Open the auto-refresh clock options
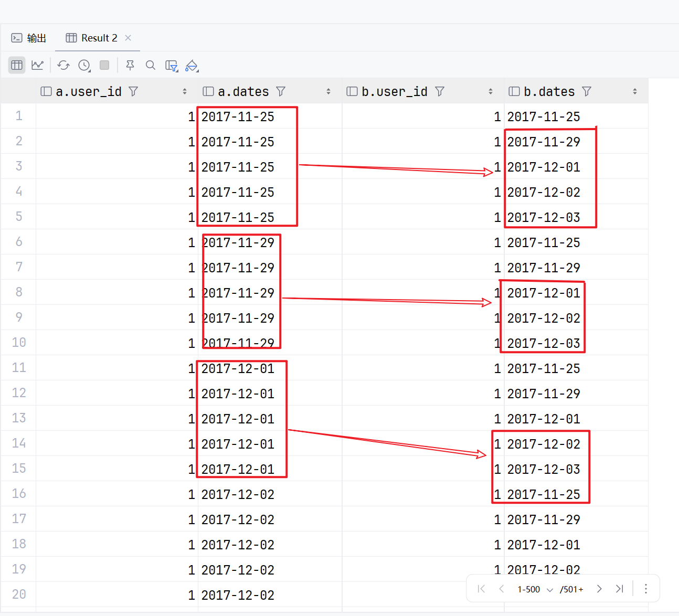This screenshot has height=616, width=679. [84, 65]
